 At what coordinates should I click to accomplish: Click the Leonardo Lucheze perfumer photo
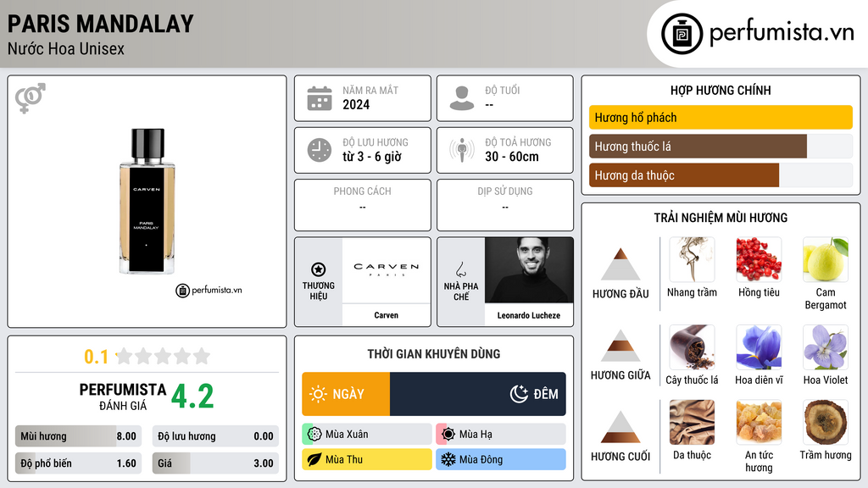529,270
